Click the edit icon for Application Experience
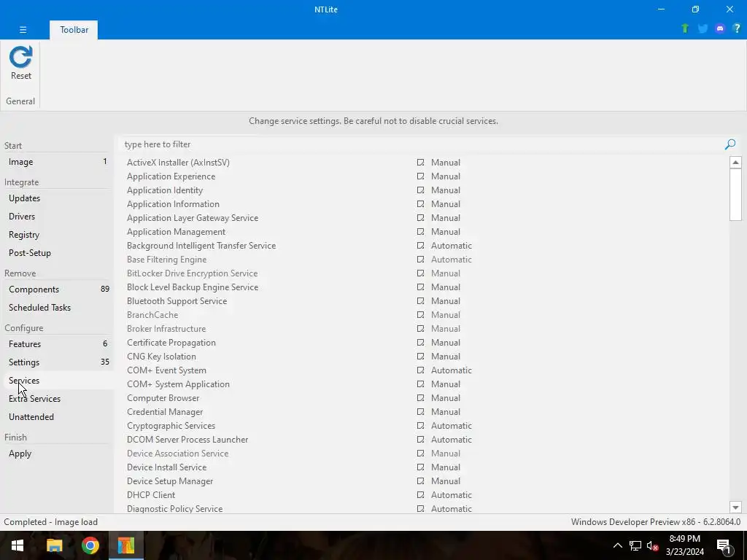This screenshot has height=560, width=747. pos(420,176)
